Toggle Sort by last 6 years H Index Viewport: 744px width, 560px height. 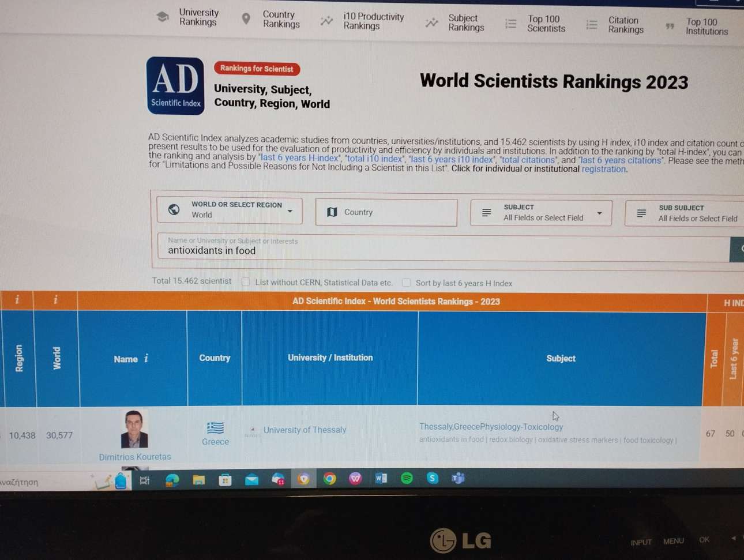[x=407, y=283]
